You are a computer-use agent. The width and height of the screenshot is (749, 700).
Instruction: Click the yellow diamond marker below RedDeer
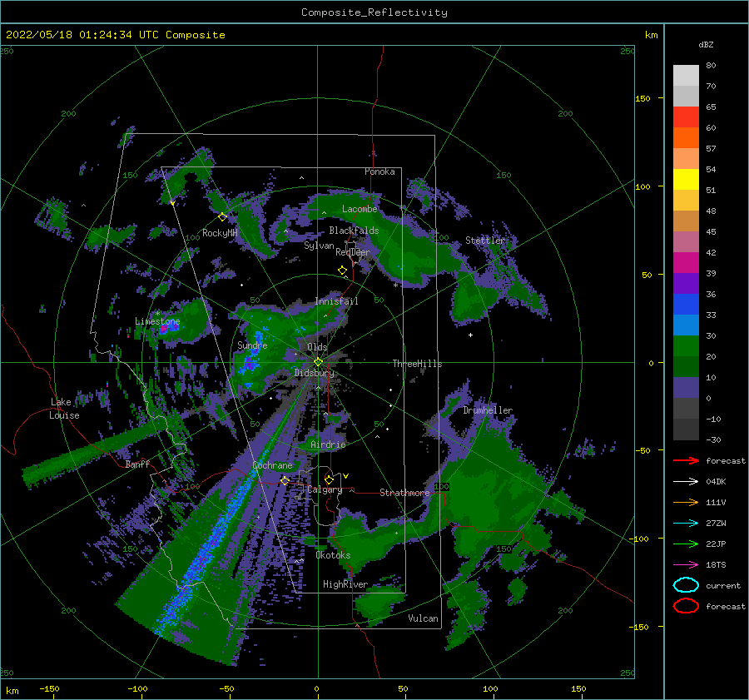[342, 271]
